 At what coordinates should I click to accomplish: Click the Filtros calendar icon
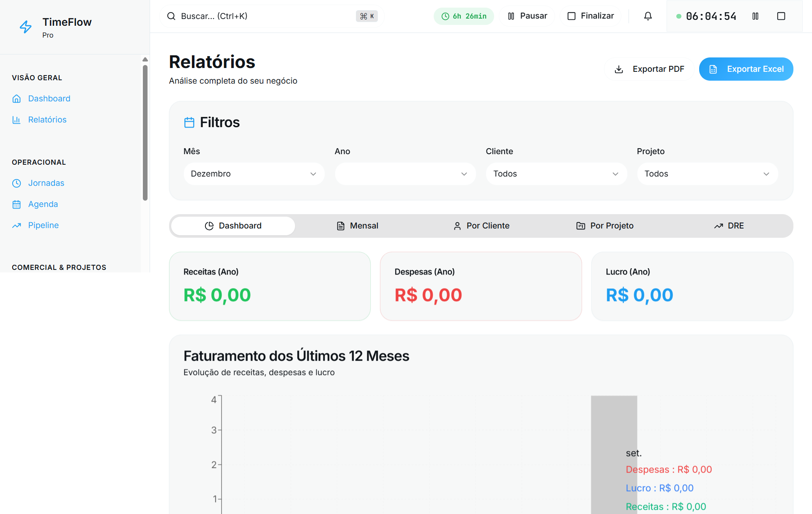pos(190,122)
